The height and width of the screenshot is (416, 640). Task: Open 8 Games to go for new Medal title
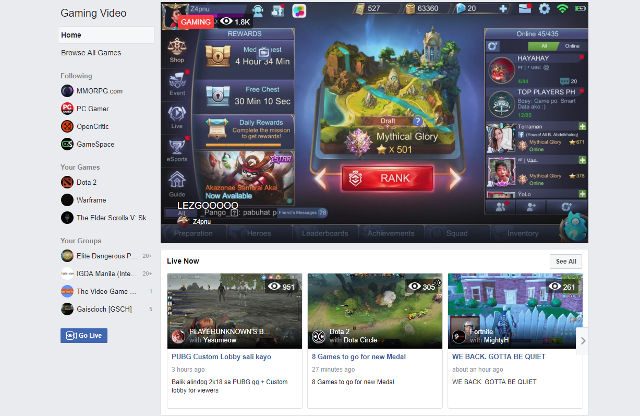coord(359,356)
